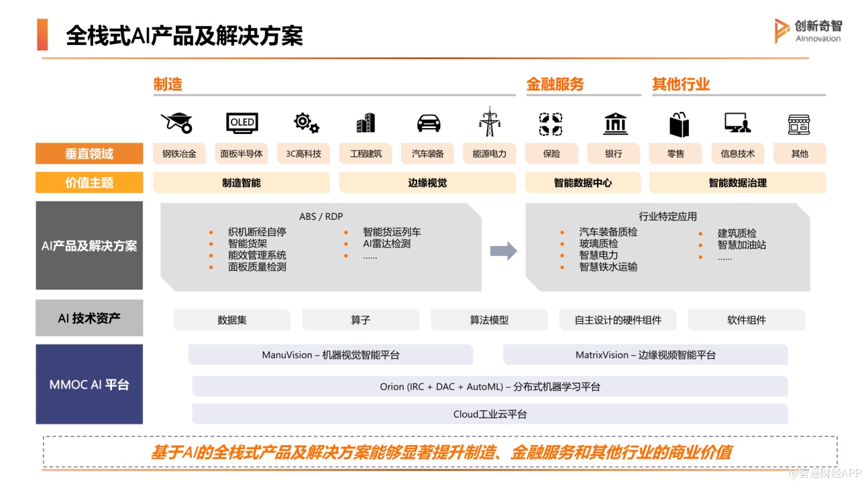Viewport: 868px width, 486px height.
Task: Select the 能效管理系统 bullet
Action: [x=257, y=255]
